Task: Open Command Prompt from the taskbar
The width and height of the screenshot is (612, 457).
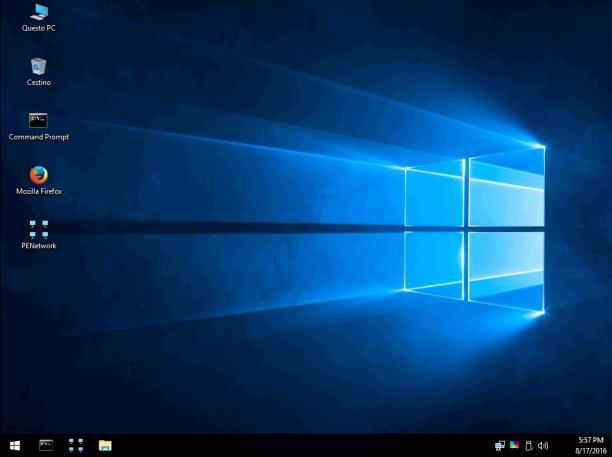Action: (x=46, y=445)
